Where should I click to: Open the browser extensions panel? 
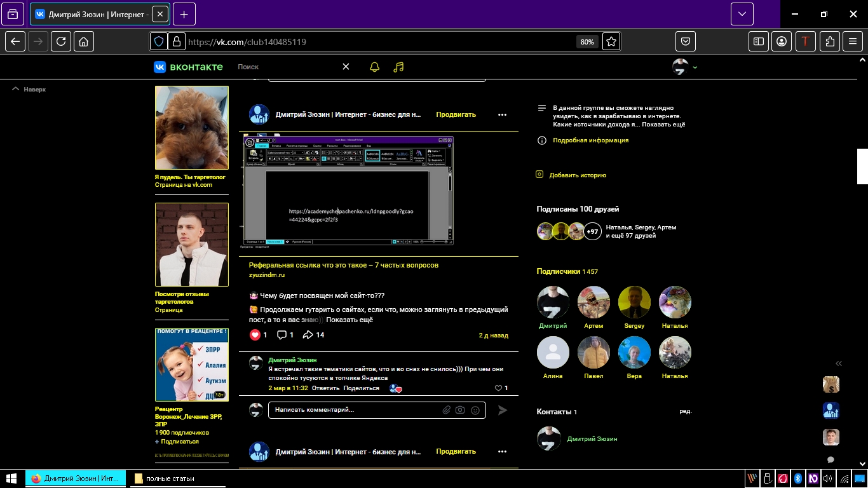pos(830,41)
